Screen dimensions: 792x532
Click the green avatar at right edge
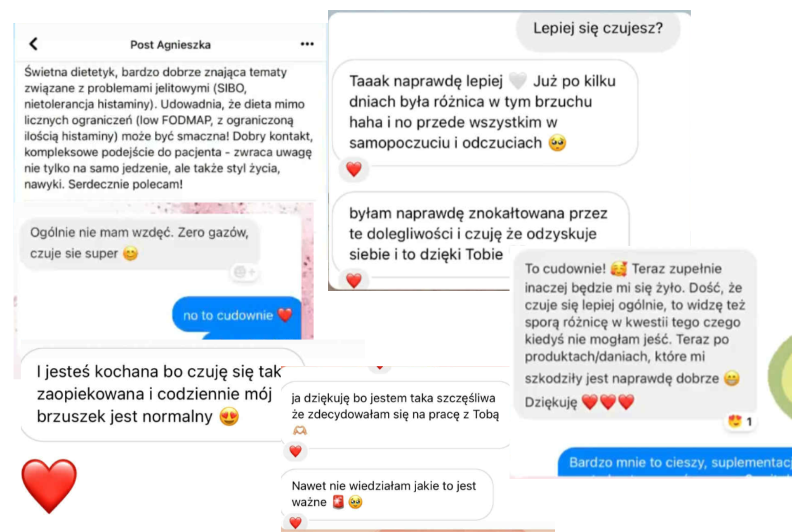click(x=780, y=376)
